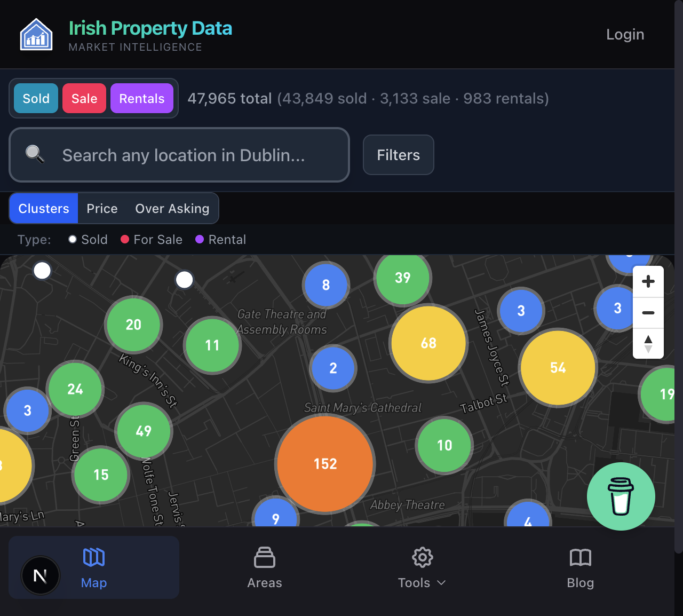Open the Map view from bottom navigation
This screenshot has height=616, width=683.
pos(93,567)
